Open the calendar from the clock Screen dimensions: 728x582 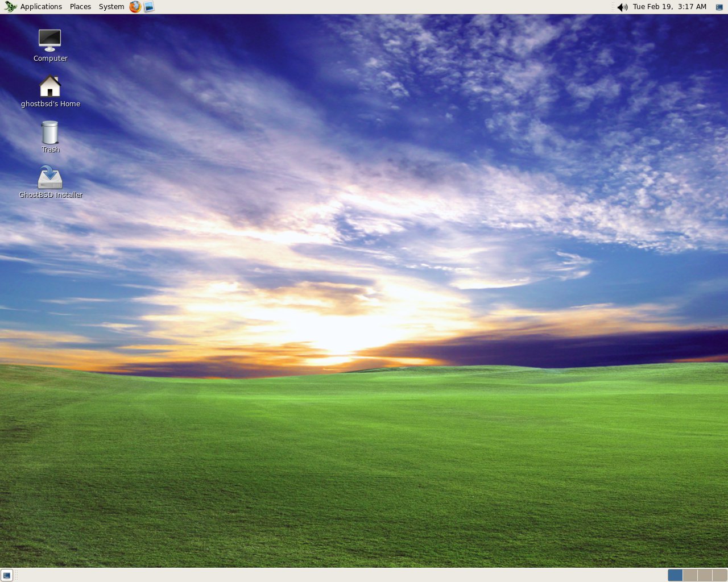669,7
